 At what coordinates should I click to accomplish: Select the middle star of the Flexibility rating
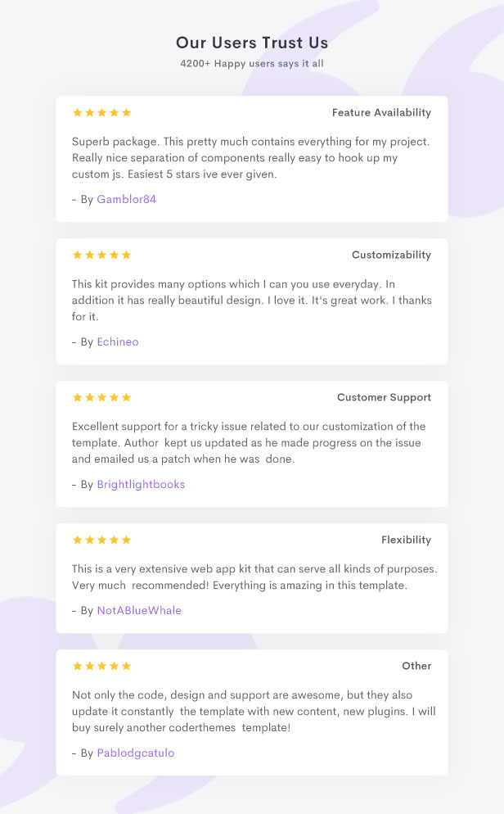coord(101,540)
